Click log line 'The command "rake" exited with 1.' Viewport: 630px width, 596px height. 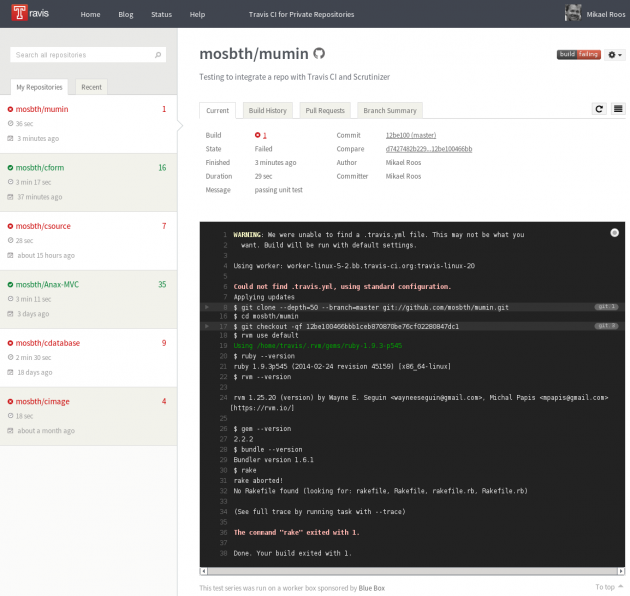click(297, 533)
